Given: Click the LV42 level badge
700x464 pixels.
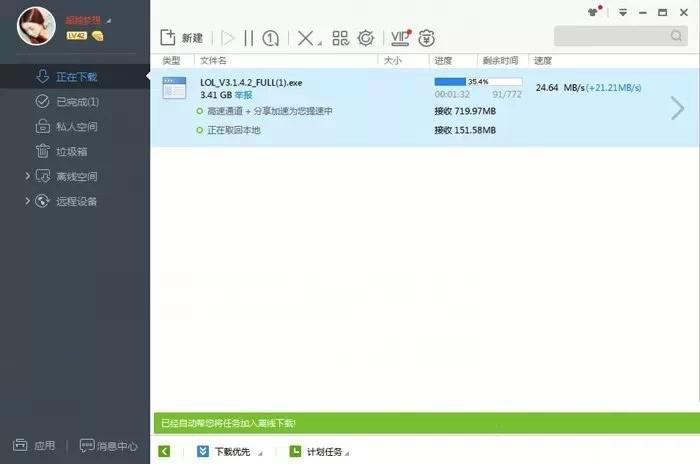Looking at the screenshot, I should click(76, 36).
